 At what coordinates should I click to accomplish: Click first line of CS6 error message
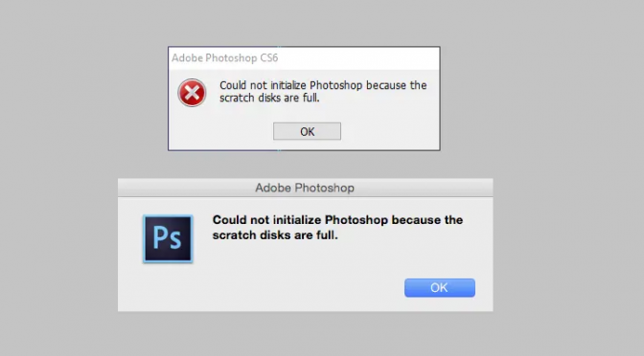coord(323,85)
